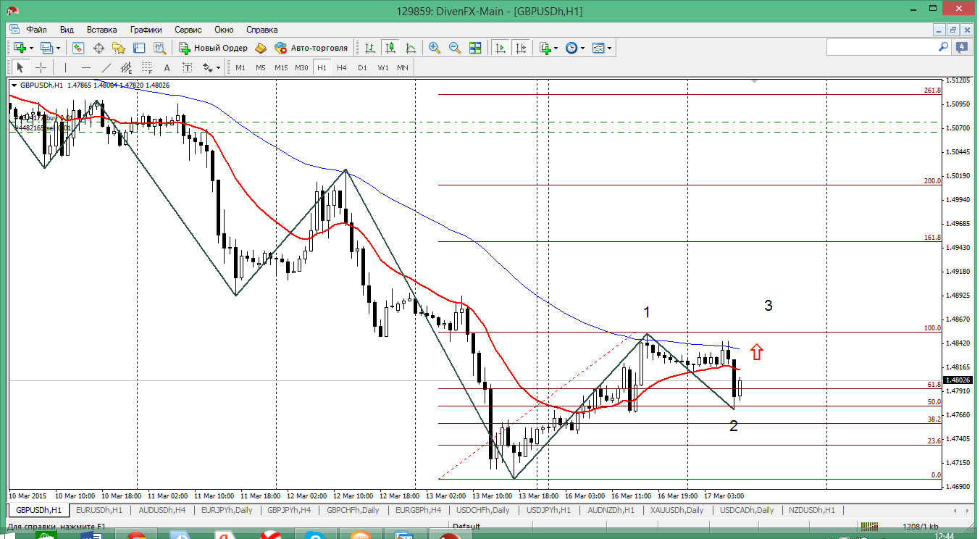Switch timeframe to M15
Viewport: 980px width, 539px height.
coord(281,67)
